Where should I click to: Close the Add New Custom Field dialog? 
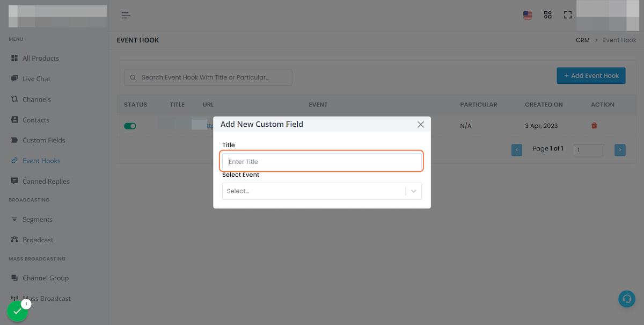[421, 124]
